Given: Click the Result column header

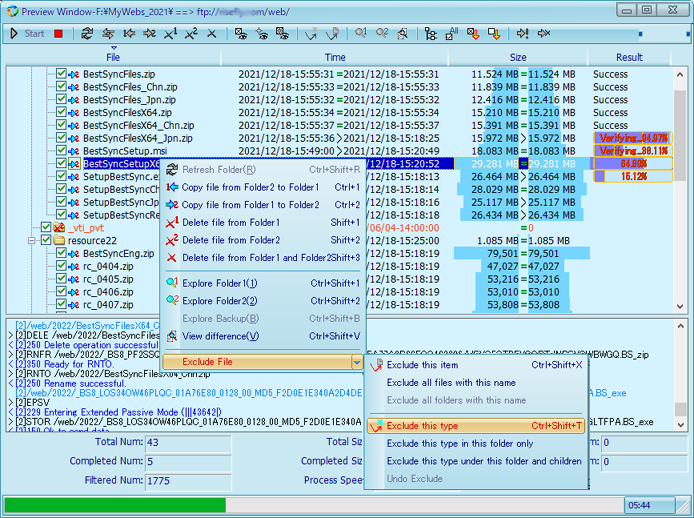Looking at the screenshot, I should [629, 57].
